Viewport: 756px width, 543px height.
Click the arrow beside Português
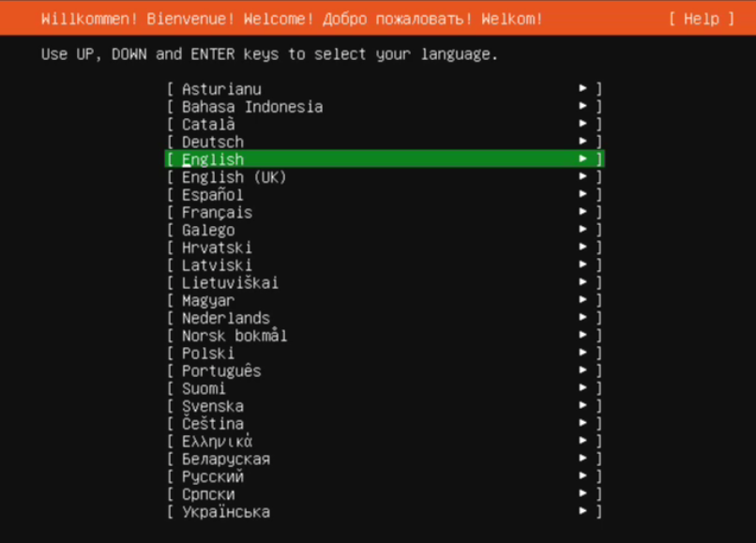pos(582,370)
